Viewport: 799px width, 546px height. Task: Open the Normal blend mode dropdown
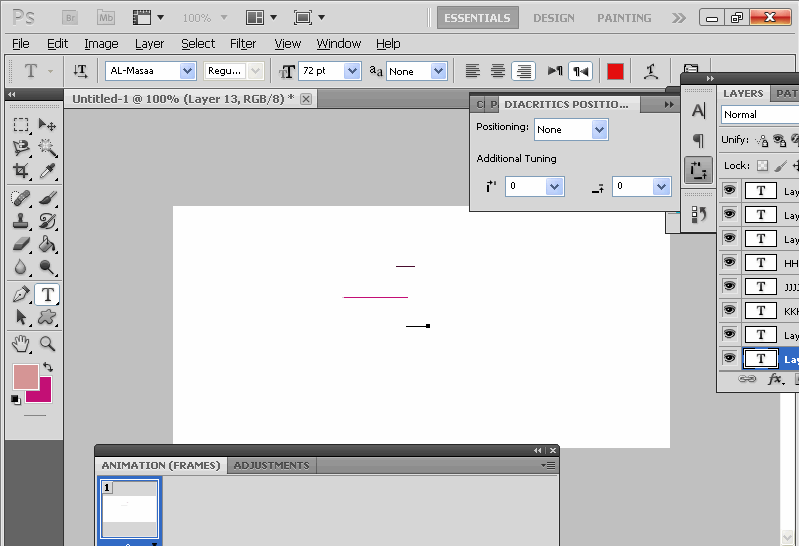[x=759, y=115]
